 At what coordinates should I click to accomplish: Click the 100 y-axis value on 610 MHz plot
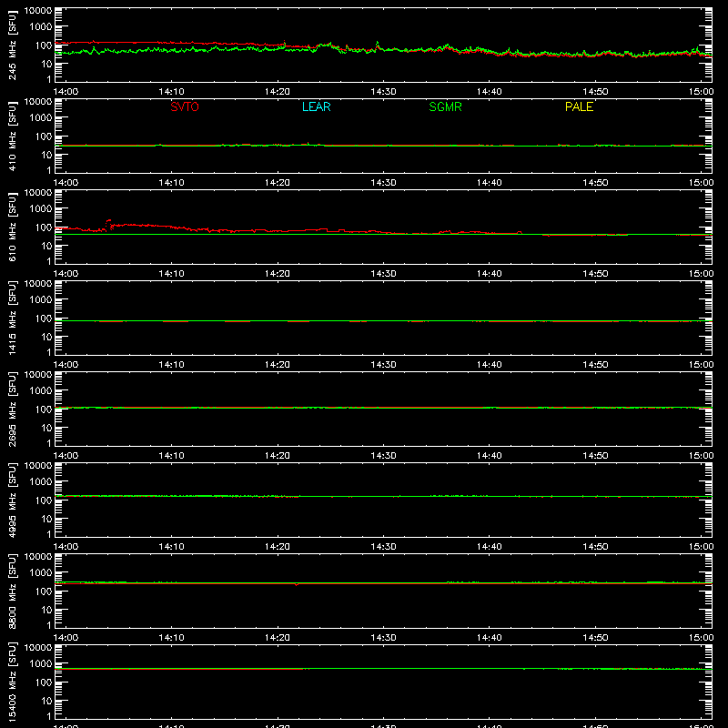tap(44, 227)
